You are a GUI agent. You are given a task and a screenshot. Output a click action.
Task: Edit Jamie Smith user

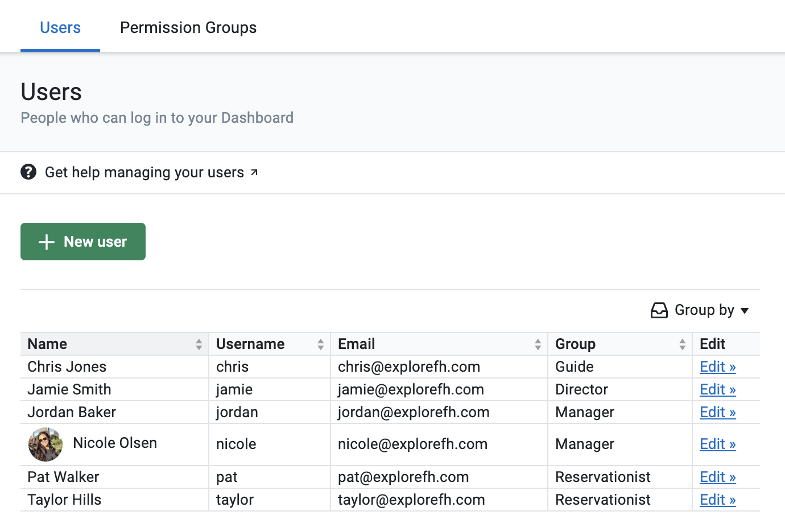point(717,389)
